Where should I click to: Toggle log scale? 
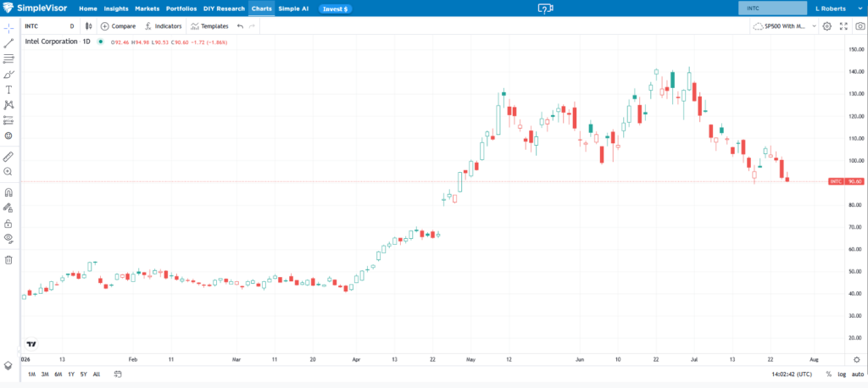842,374
